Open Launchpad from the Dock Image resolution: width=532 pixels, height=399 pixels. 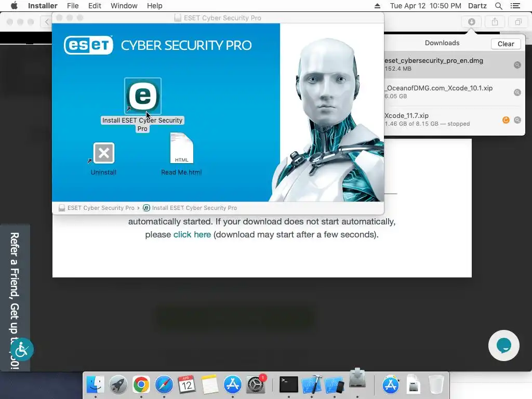click(118, 384)
